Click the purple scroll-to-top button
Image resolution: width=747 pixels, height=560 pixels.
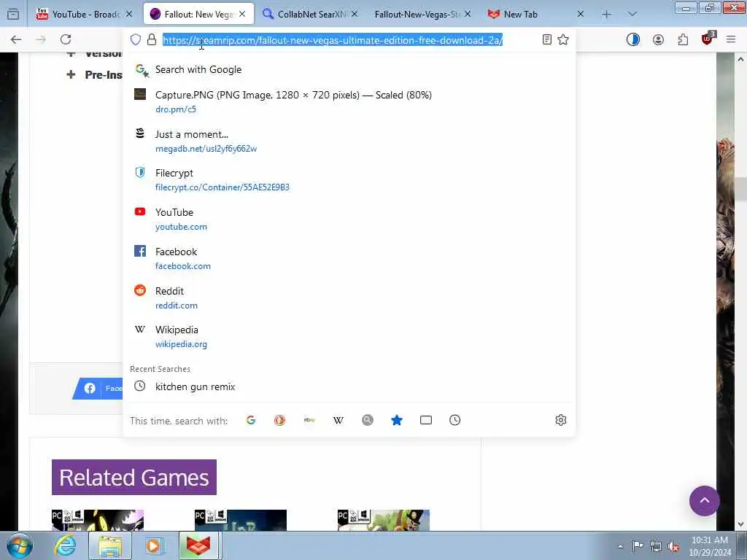tap(704, 500)
